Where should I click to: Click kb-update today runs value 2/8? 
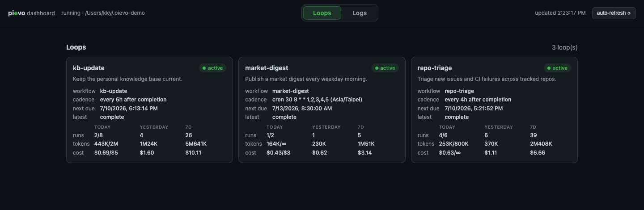tap(98, 135)
